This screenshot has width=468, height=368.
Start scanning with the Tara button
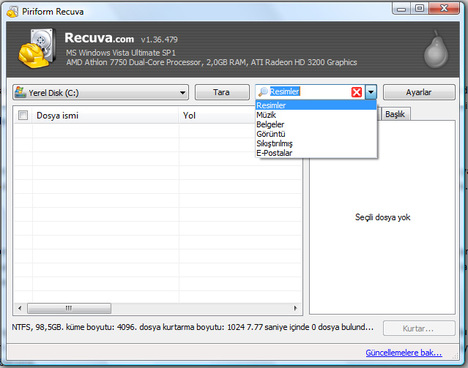222,92
